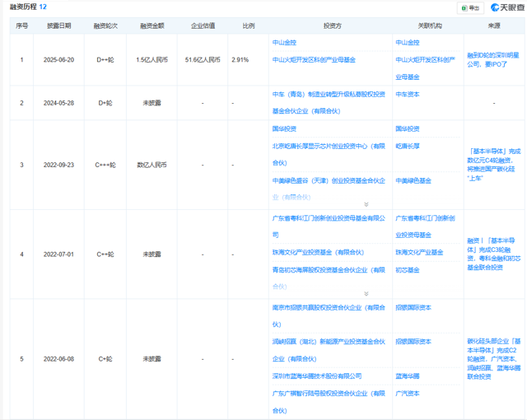Select the date cell 2025-06-20
The height and width of the screenshot is (420, 527).
pyautogui.click(x=58, y=60)
